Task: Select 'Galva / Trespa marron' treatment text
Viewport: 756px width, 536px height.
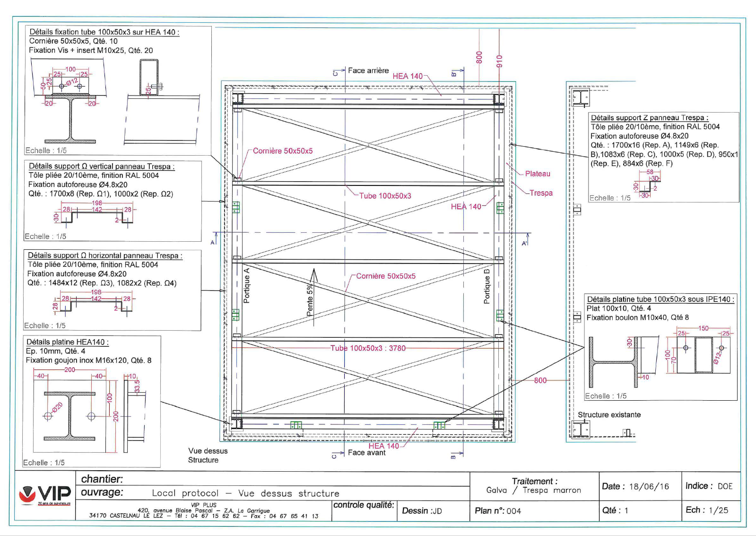Action: 533,491
